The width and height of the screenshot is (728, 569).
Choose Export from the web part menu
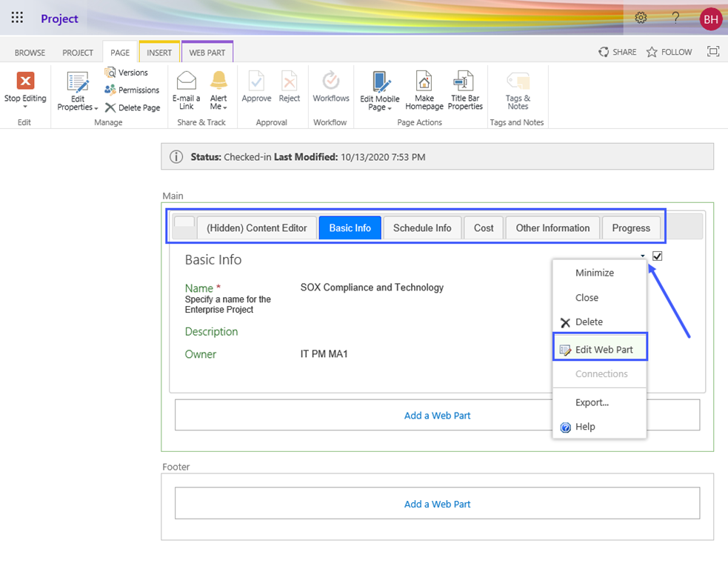592,402
